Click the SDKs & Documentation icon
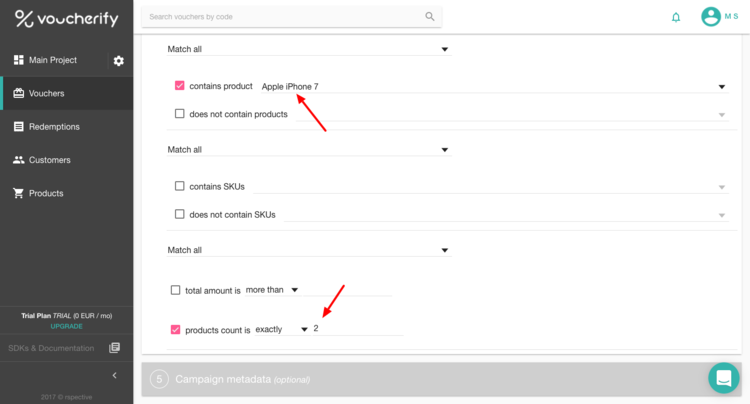Viewport: 750px width, 404px height. 114,348
